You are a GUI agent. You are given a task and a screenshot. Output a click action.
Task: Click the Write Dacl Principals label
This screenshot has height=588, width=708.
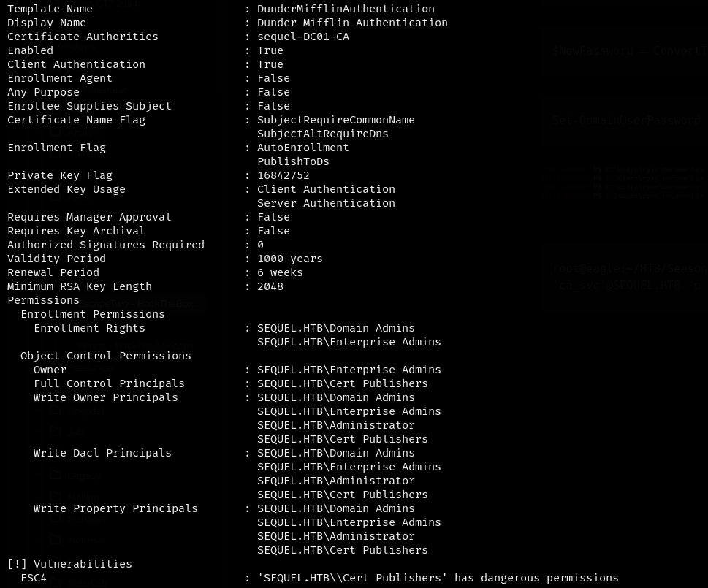point(102,453)
